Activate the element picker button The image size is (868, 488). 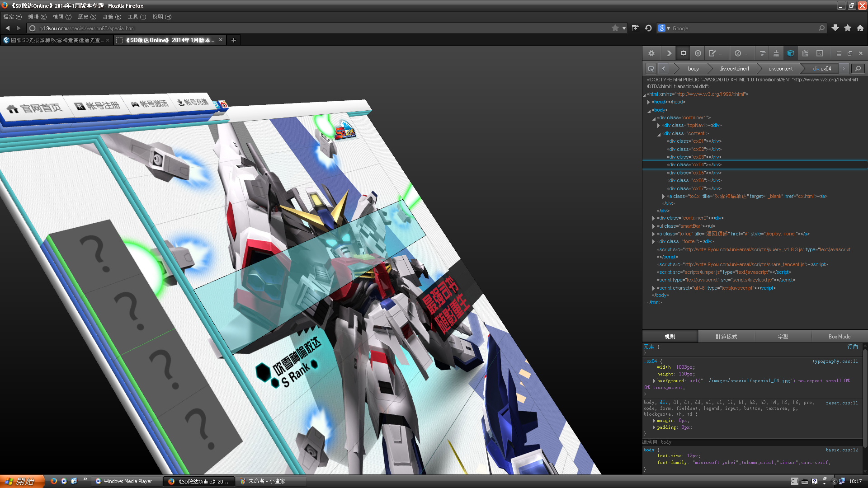point(651,69)
